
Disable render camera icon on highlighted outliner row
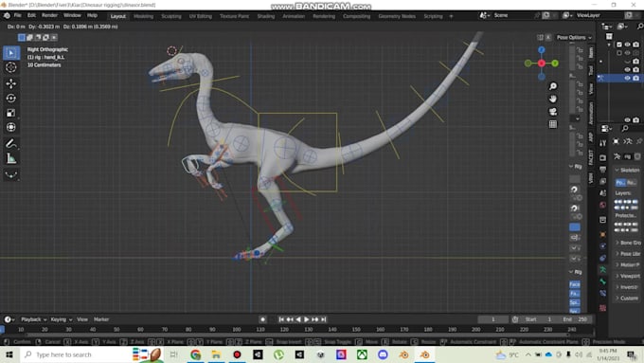[635, 78]
